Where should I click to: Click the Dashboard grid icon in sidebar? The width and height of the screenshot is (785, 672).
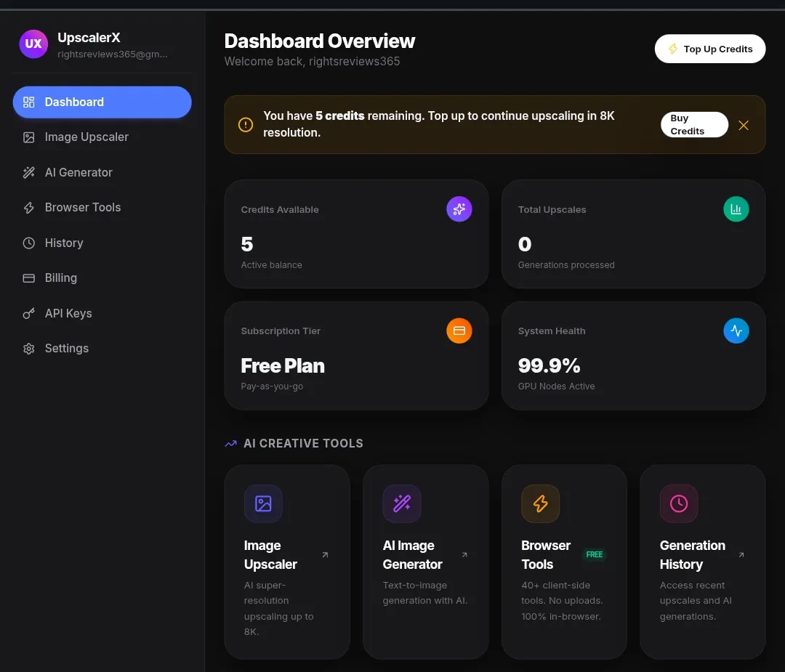(29, 102)
